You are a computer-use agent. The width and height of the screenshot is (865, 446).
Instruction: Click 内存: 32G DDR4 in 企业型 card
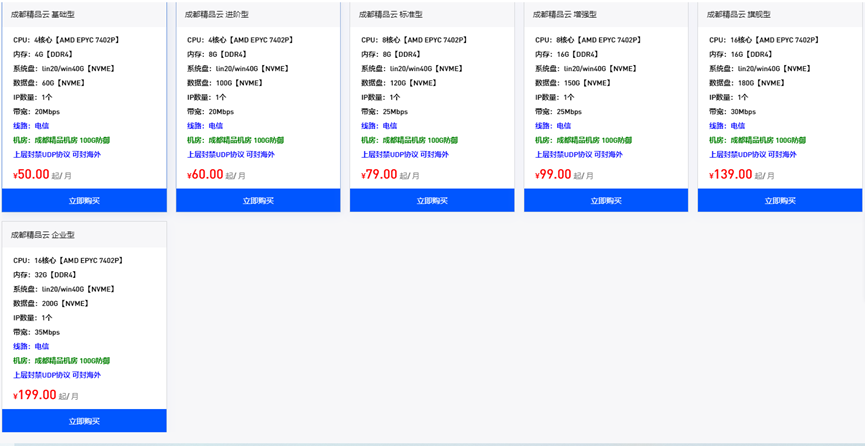pos(45,275)
